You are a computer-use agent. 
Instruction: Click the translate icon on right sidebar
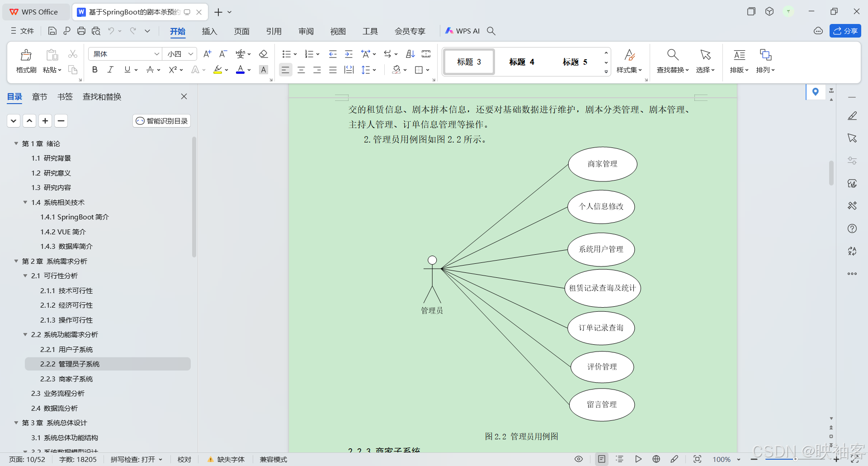853,251
